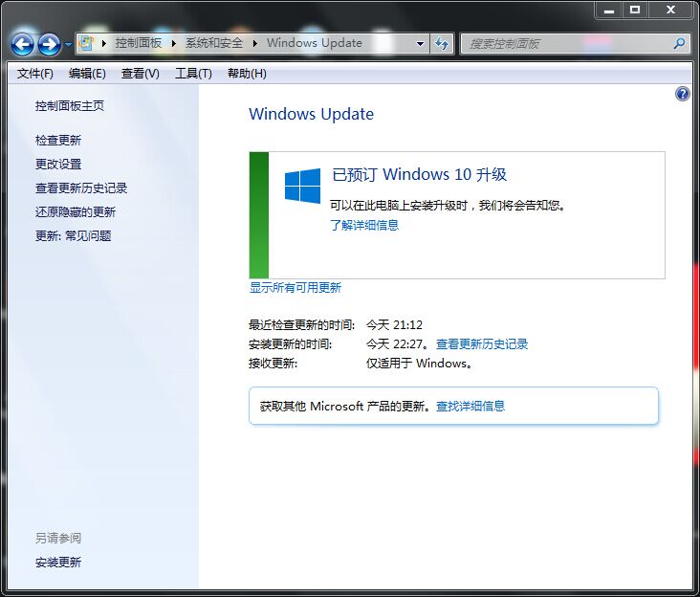
Task: Open the 帮助(H) menu
Action: (247, 74)
